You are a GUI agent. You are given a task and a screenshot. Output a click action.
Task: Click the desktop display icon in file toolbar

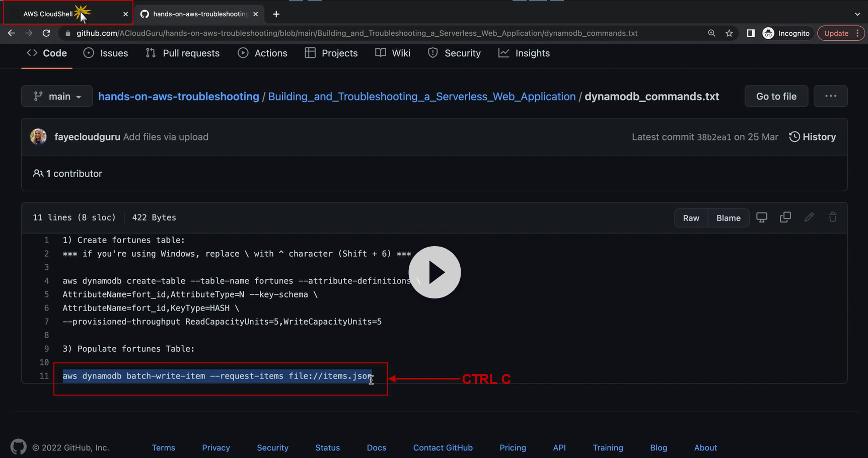pos(762,217)
